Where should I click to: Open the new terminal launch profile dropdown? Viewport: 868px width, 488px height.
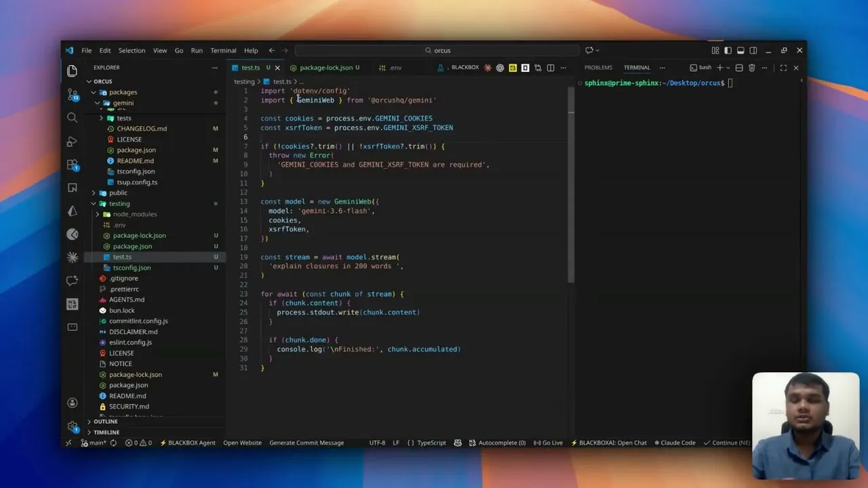728,68
